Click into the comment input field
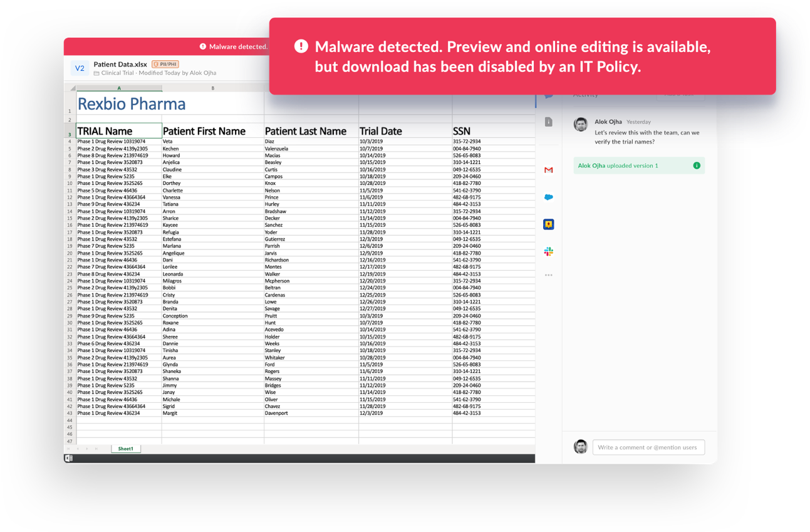This screenshot has width=810, height=532. coord(648,447)
